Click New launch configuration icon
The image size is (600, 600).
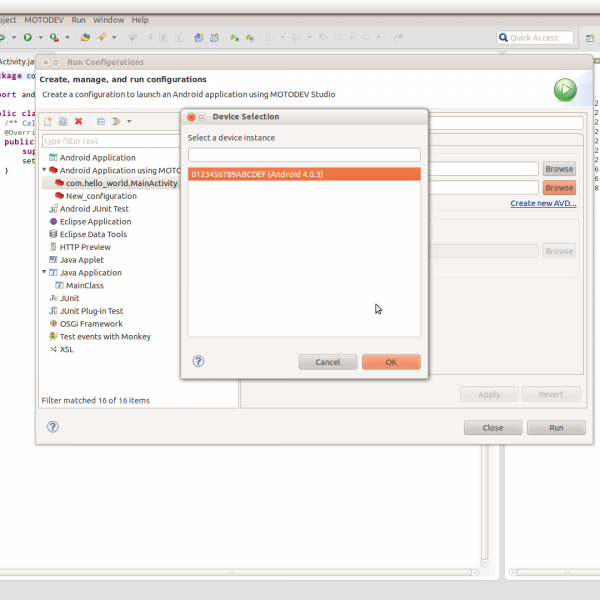click(x=47, y=121)
